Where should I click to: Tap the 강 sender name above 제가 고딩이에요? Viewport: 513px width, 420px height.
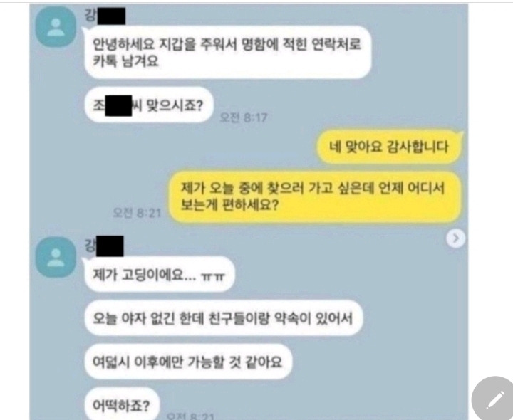click(90, 245)
